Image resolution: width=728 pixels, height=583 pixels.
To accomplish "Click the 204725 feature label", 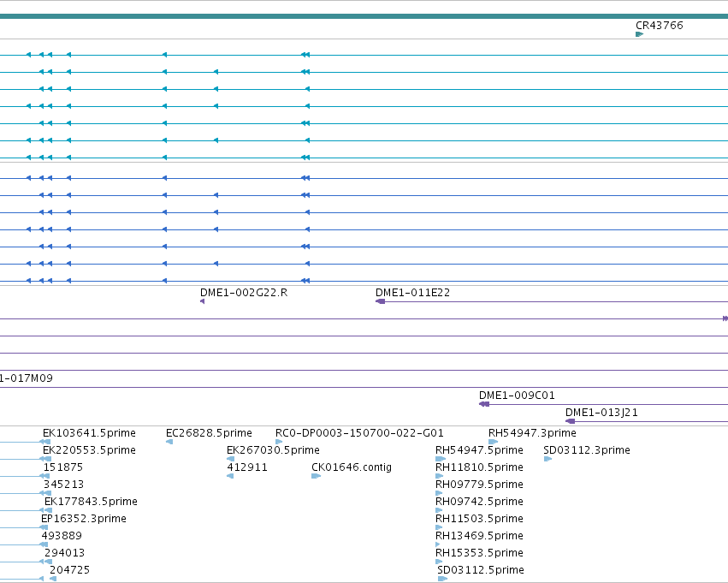I will click(69, 570).
